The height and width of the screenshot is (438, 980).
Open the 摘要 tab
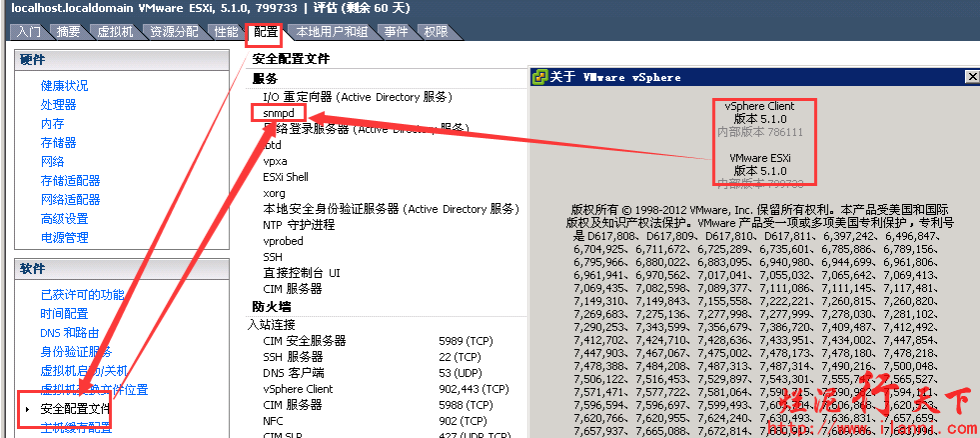(68, 32)
